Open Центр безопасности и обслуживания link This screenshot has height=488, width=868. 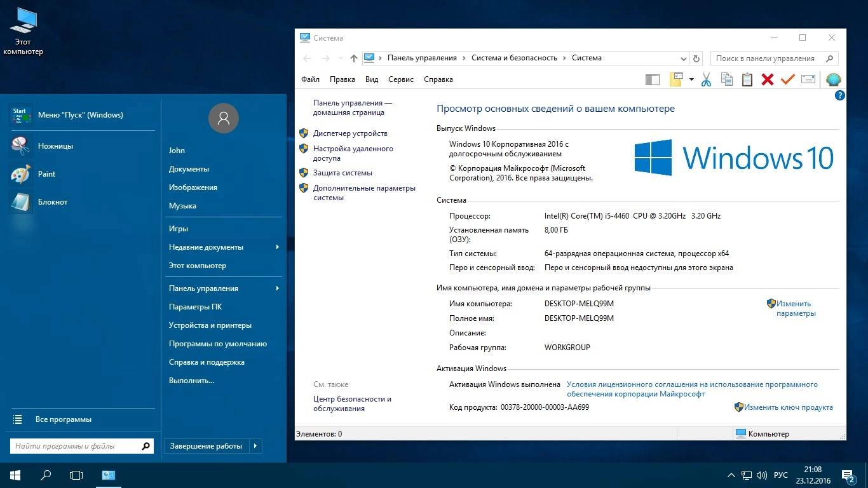352,403
